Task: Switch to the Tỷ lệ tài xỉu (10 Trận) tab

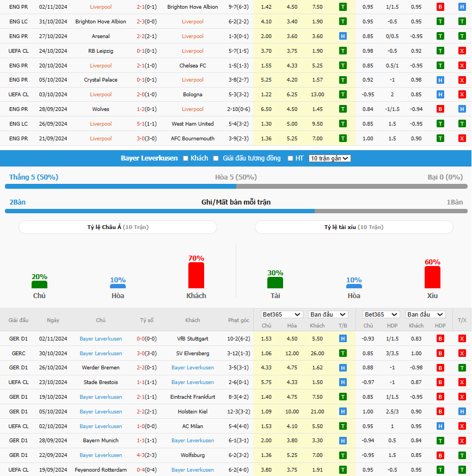Action: [x=354, y=227]
